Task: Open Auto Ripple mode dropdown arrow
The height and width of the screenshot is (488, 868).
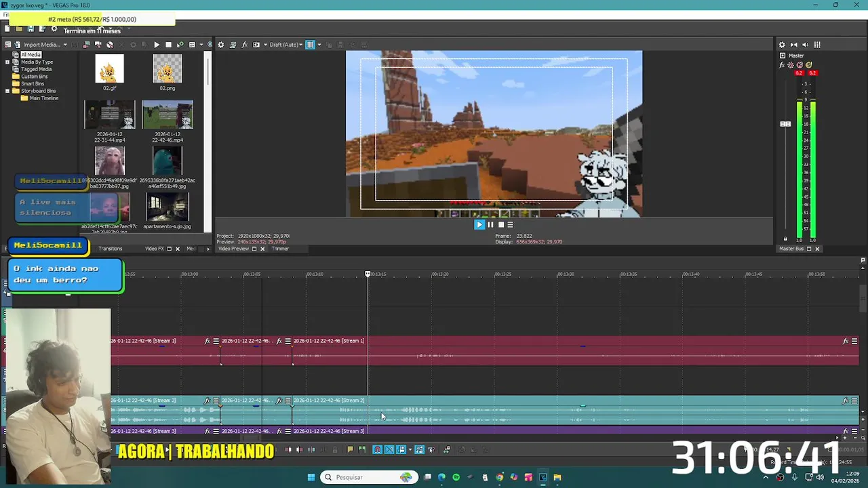Action: point(410,449)
